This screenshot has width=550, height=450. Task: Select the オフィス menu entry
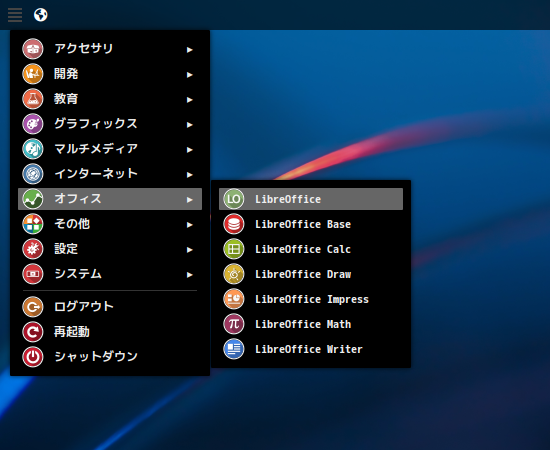click(x=110, y=199)
